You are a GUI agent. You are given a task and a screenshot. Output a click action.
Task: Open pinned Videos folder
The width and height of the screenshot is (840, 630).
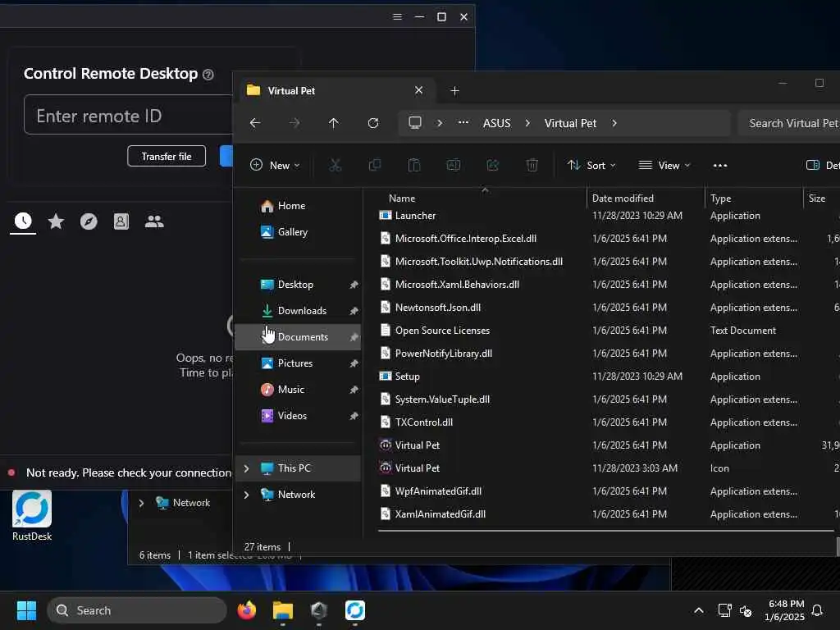[x=297, y=416]
